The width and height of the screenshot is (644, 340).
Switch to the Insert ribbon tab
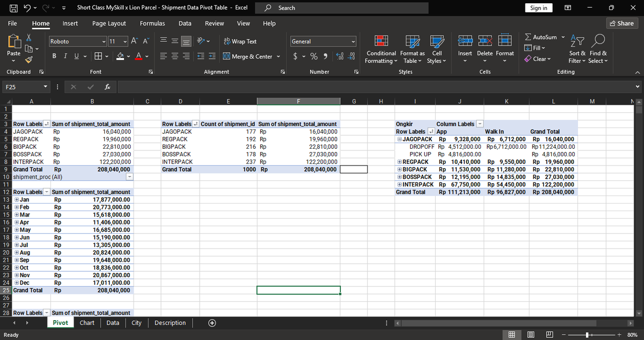(70, 23)
